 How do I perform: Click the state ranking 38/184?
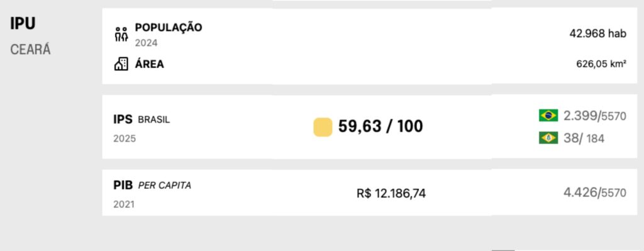(x=584, y=138)
